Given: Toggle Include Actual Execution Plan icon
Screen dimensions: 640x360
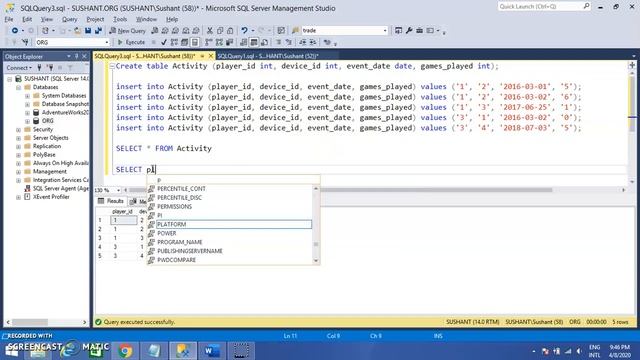Looking at the screenshot, I should pos(209,42).
